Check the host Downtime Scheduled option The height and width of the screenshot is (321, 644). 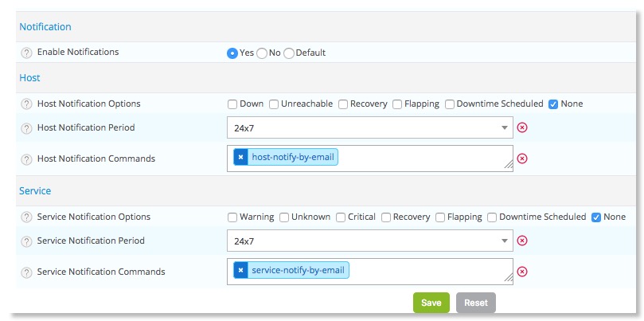click(x=450, y=104)
